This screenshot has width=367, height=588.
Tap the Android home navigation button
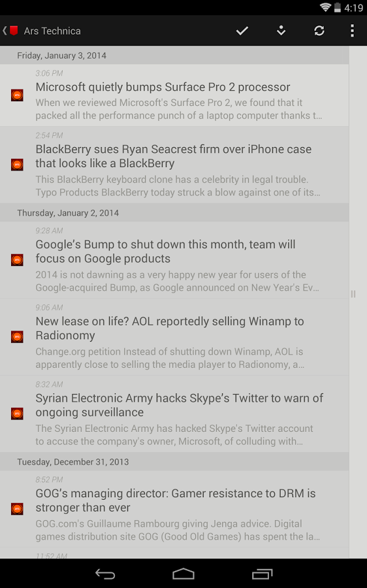point(183,574)
